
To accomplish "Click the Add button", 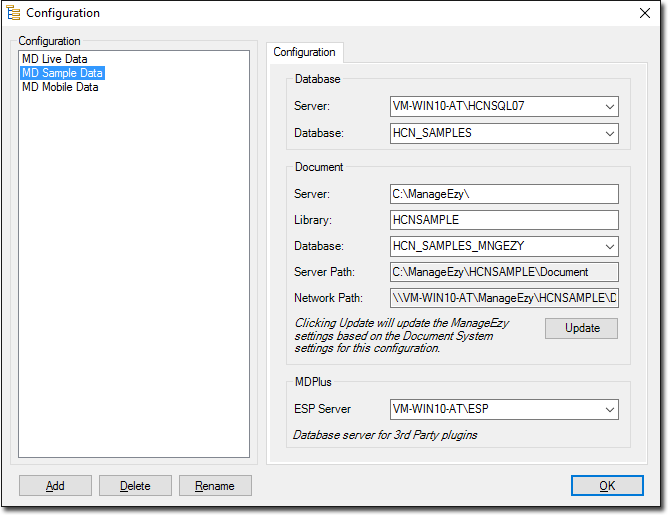I will click(55, 486).
